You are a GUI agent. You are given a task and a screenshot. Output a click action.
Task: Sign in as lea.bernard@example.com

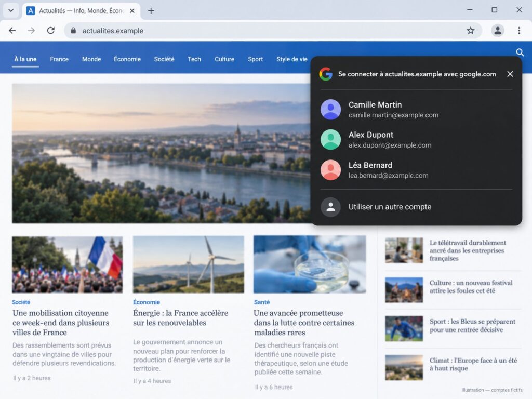click(x=416, y=170)
